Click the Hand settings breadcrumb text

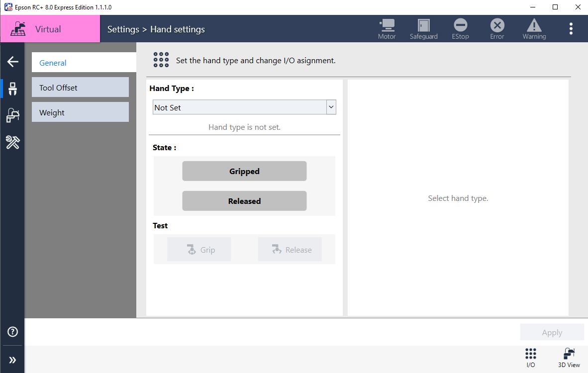tap(178, 29)
